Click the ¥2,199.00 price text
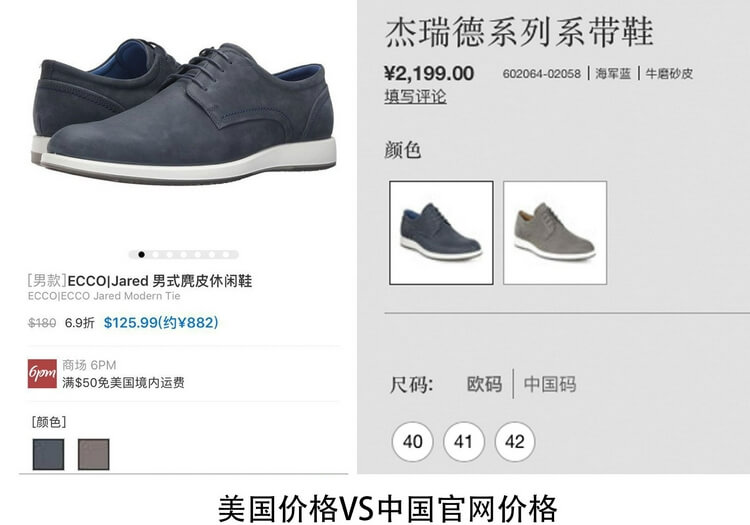This screenshot has width=750, height=525. point(429,73)
